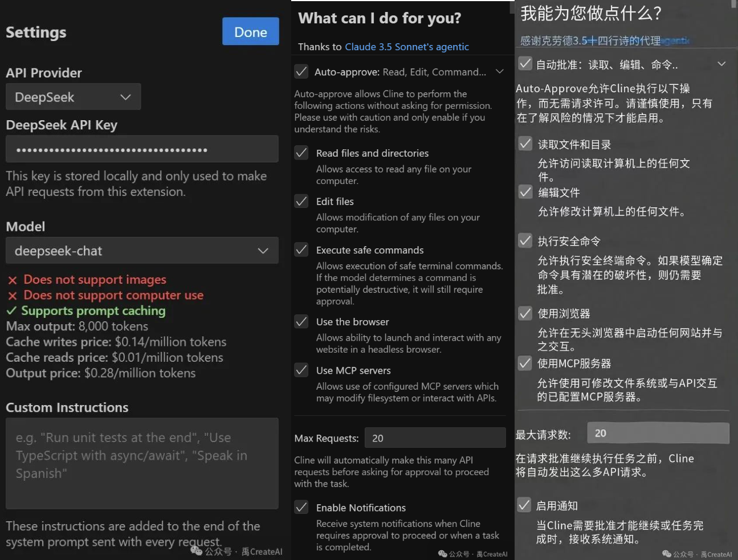Toggle the 自动批准 checkbox in Chinese panel
Image resolution: width=738 pixels, height=560 pixels.
point(525,64)
